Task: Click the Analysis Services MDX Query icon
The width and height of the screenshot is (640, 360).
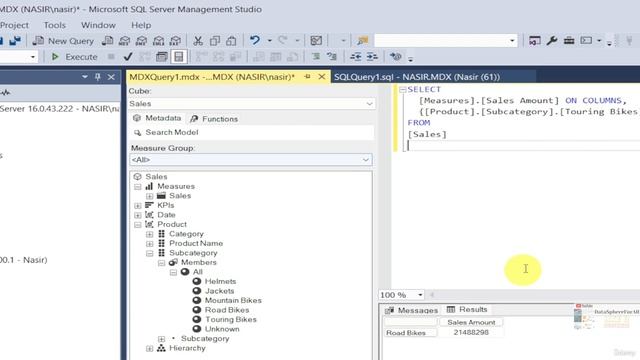Action: 124,41
